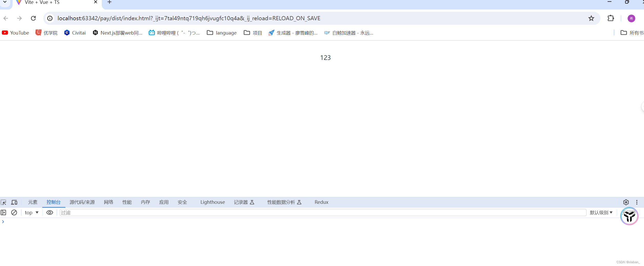The width and height of the screenshot is (644, 266).
Task: Create a live expression with the eye icon
Action: [49, 212]
